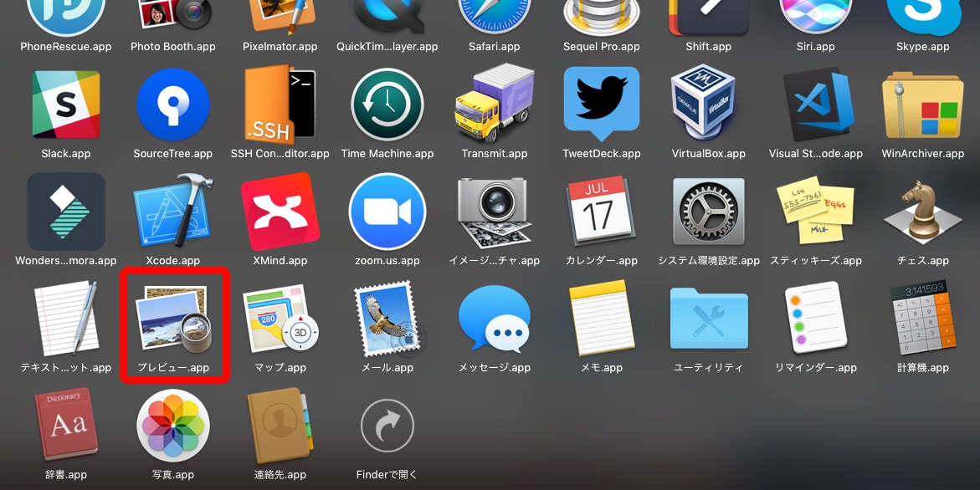Launch リマインダー.app
980x490 pixels.
tap(816, 319)
